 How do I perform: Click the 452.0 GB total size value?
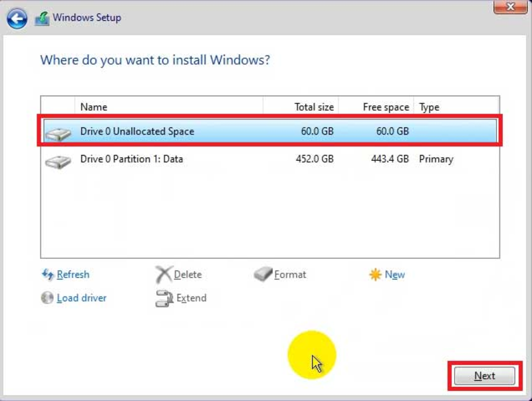click(315, 159)
